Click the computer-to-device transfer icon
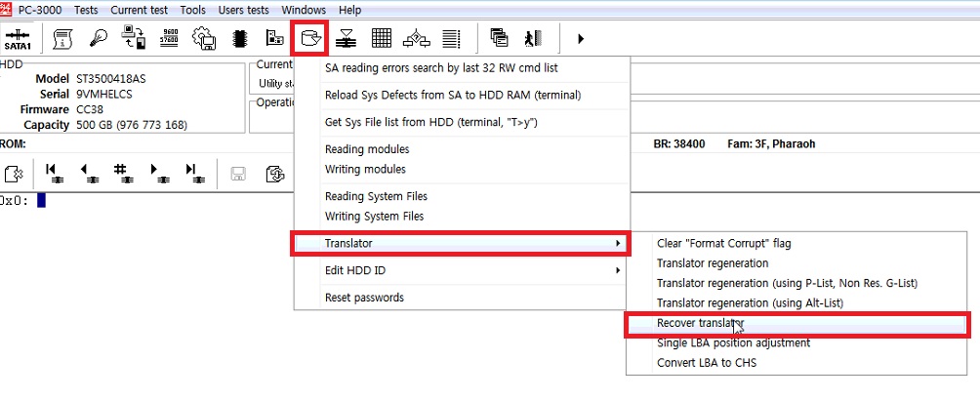Viewport: 980px width, 400px height. coord(134,38)
